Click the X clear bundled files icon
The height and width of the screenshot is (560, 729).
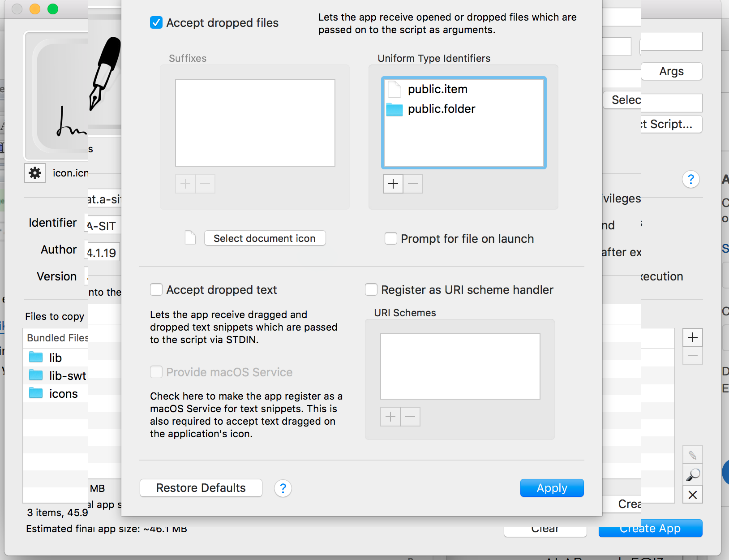click(x=693, y=495)
